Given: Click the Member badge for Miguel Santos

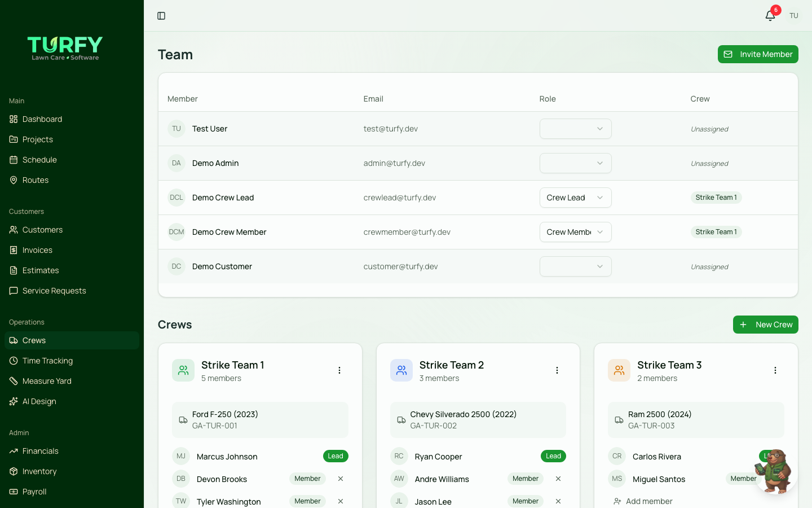Looking at the screenshot, I should [743, 479].
